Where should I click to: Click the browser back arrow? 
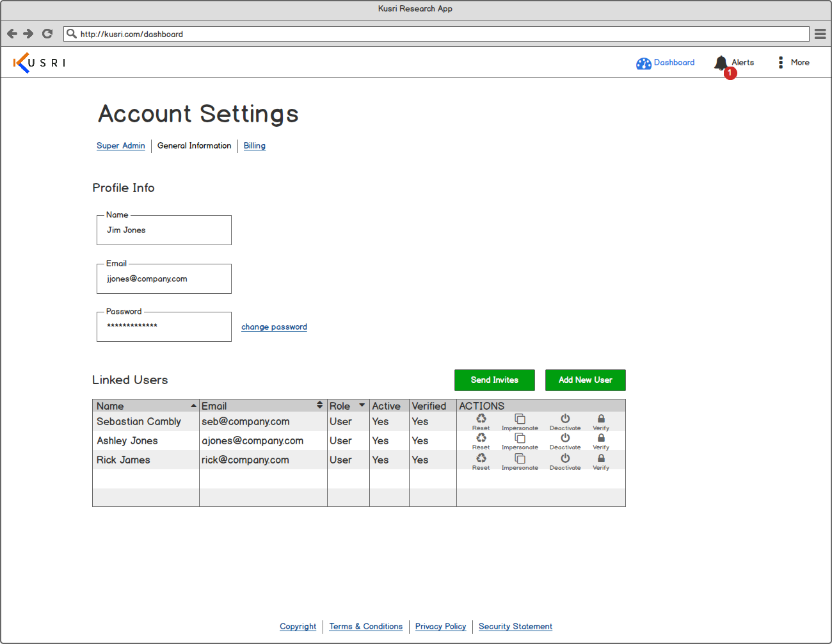(x=12, y=33)
